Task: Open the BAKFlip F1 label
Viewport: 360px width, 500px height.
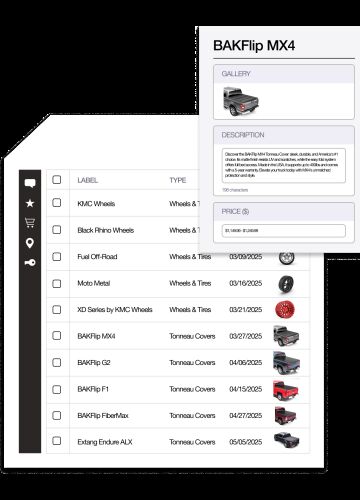Action: click(x=93, y=389)
